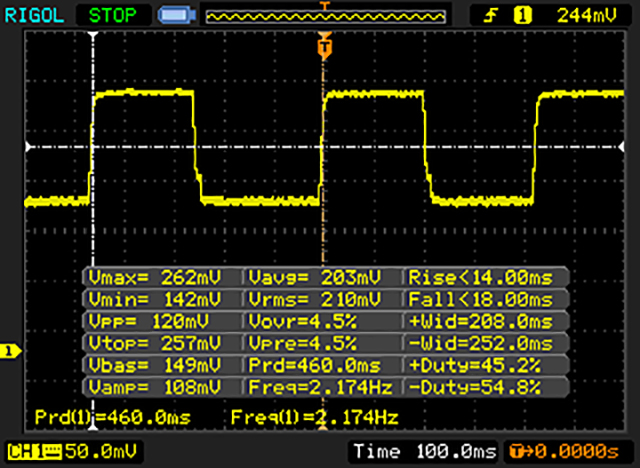
Task: Click the -Wid=252.0ms measurement
Action: (480, 343)
